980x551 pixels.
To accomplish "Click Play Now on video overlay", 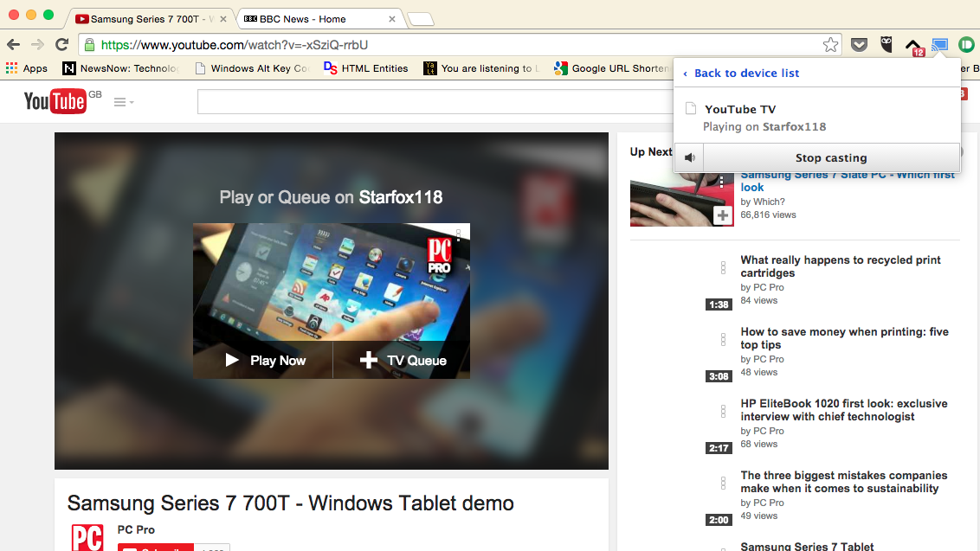I will pos(264,361).
